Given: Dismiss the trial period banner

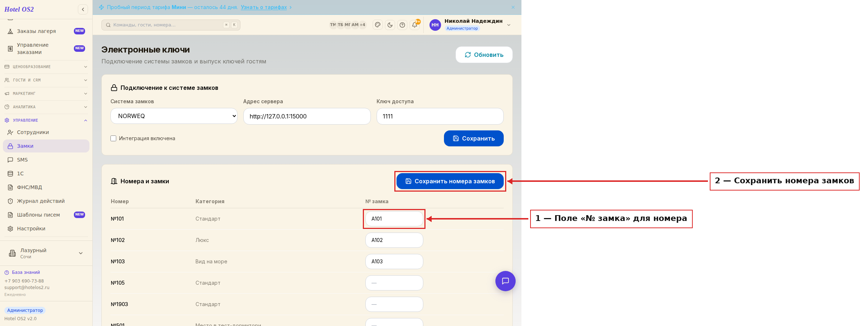Looking at the screenshot, I should [x=513, y=7].
